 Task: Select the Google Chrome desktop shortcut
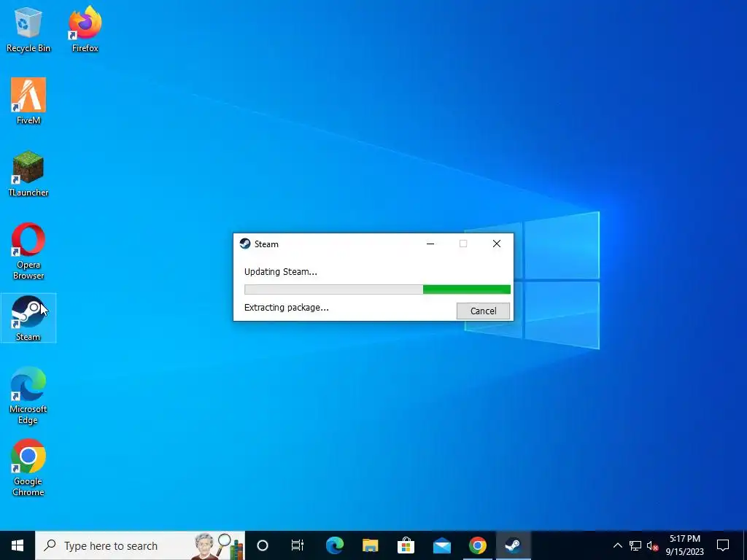pos(28,468)
